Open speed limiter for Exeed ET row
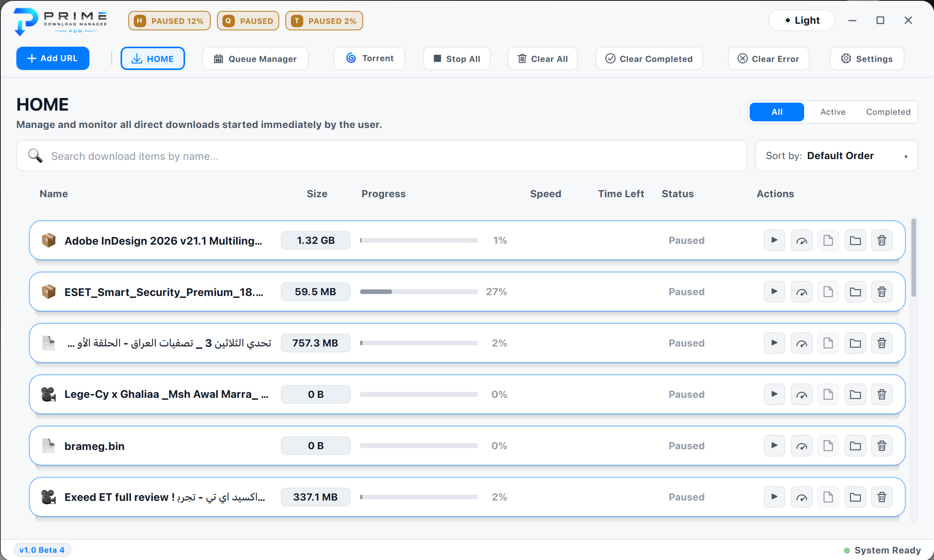The width and height of the screenshot is (934, 560). click(x=801, y=497)
